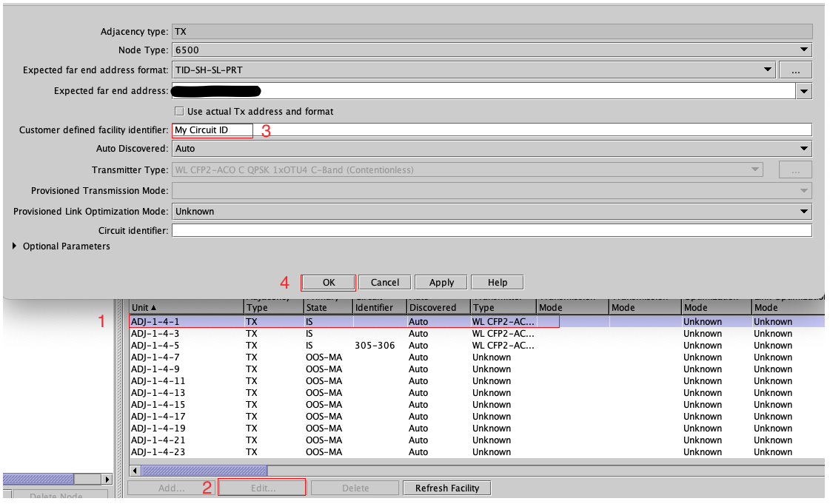Open Help for this dialog
The image size is (830, 504).
point(497,283)
